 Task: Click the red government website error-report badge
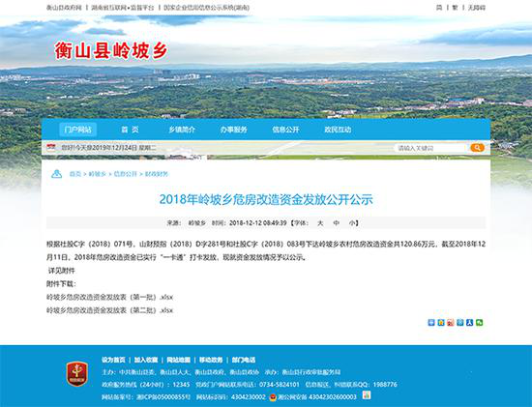tap(77, 374)
